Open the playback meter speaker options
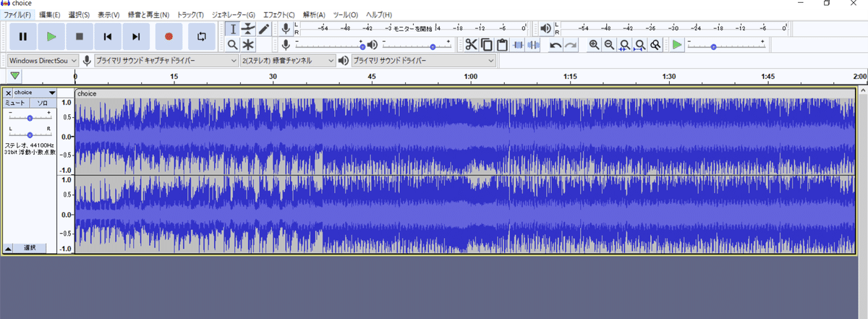This screenshot has height=319, width=868. pos(546,29)
